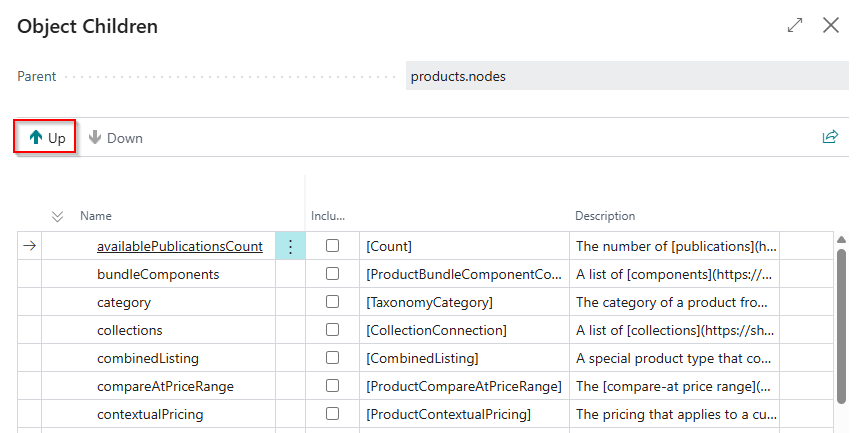Click the double-chevron icon next to the Name header
The height and width of the screenshot is (433, 859).
[58, 216]
